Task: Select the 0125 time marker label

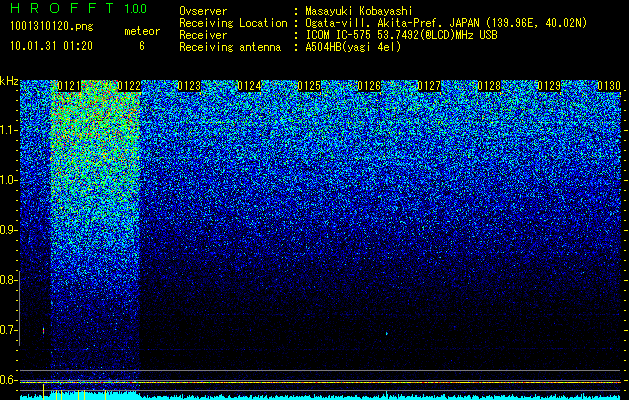Action: pyautogui.click(x=309, y=86)
